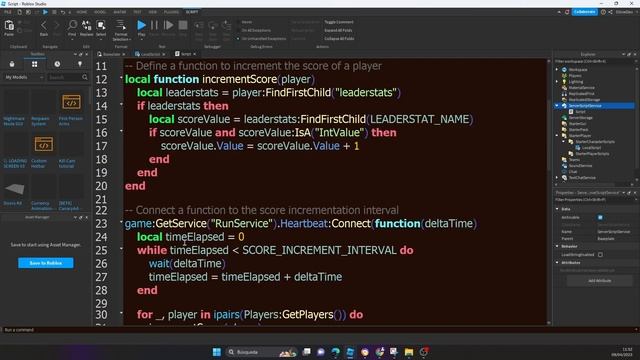640x360 pixels.
Task: Select On Unhandled Exceptions debug option
Action: coord(263,39)
